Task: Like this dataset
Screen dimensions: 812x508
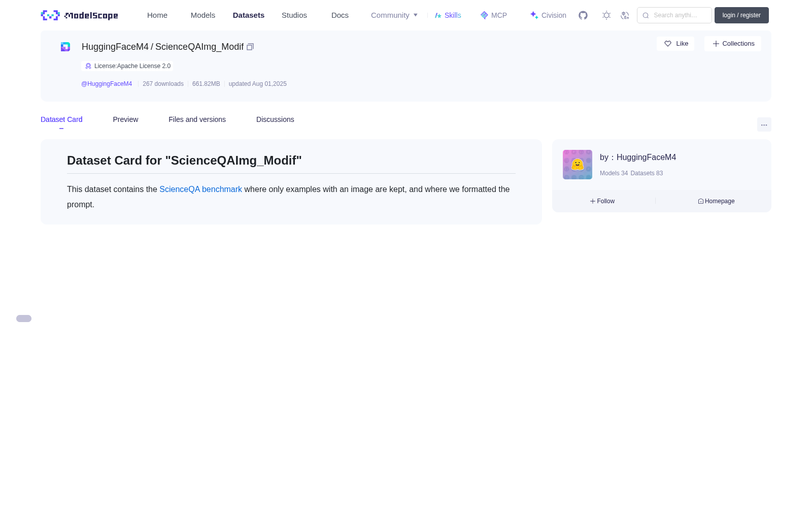Action: click(x=675, y=44)
